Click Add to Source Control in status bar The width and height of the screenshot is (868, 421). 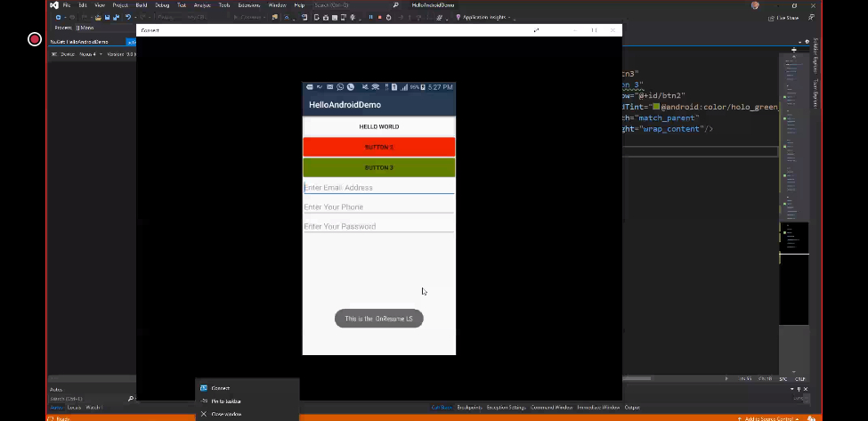pos(769,419)
